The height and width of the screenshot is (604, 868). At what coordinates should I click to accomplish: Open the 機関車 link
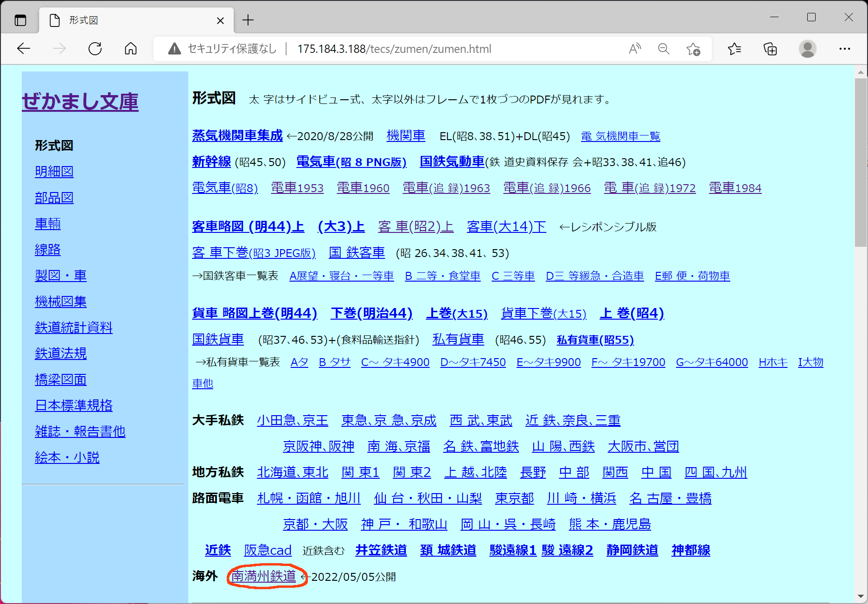click(x=406, y=135)
